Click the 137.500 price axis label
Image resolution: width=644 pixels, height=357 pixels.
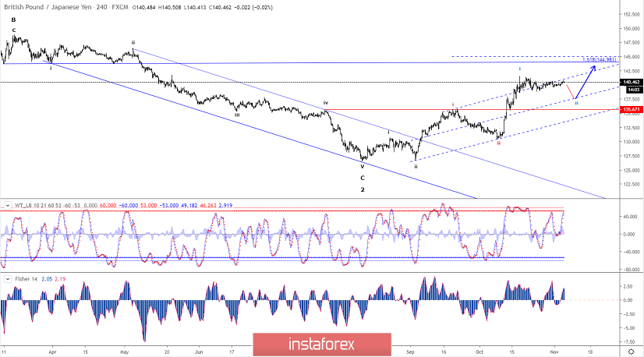632,100
